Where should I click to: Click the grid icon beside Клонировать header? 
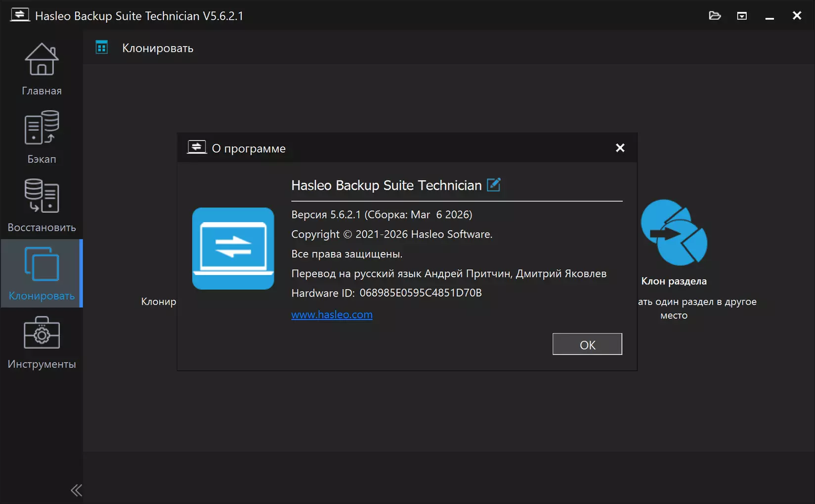click(102, 48)
